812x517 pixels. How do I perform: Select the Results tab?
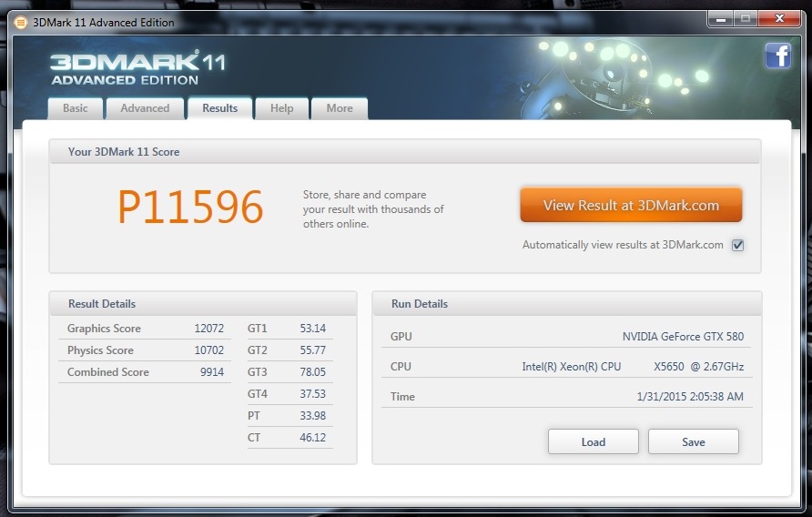click(220, 107)
